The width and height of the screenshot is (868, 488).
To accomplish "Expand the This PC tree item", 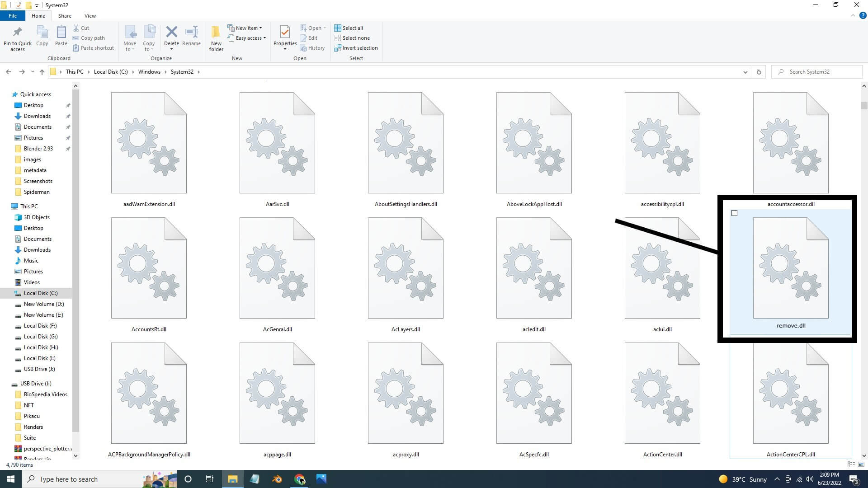I will click(8, 206).
